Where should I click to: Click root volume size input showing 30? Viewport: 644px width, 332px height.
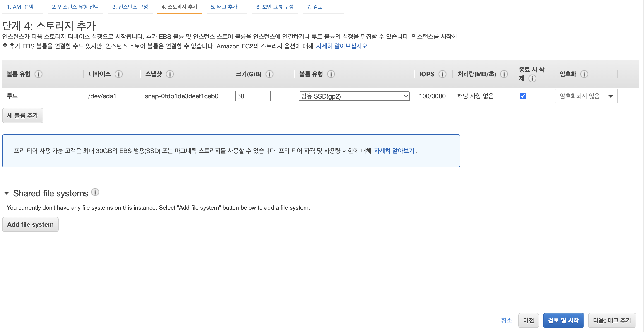coord(253,96)
